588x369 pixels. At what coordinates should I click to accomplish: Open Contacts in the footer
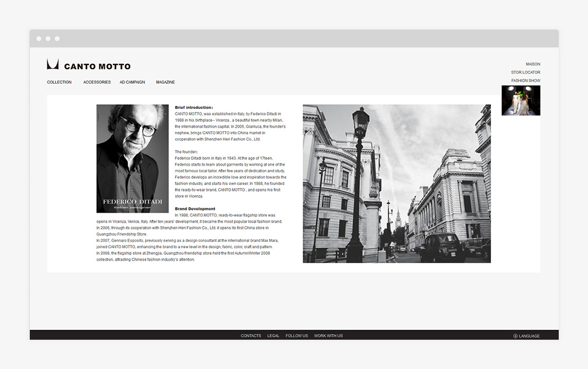coord(251,336)
